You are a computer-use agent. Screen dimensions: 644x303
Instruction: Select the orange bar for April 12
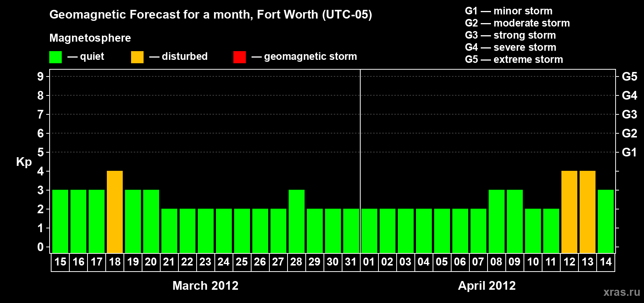click(x=569, y=212)
